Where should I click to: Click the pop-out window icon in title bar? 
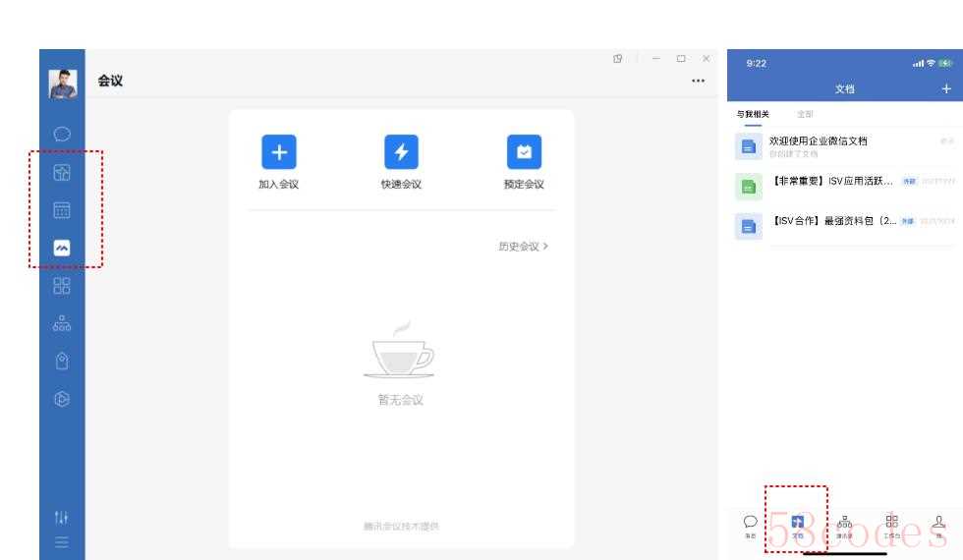(618, 58)
